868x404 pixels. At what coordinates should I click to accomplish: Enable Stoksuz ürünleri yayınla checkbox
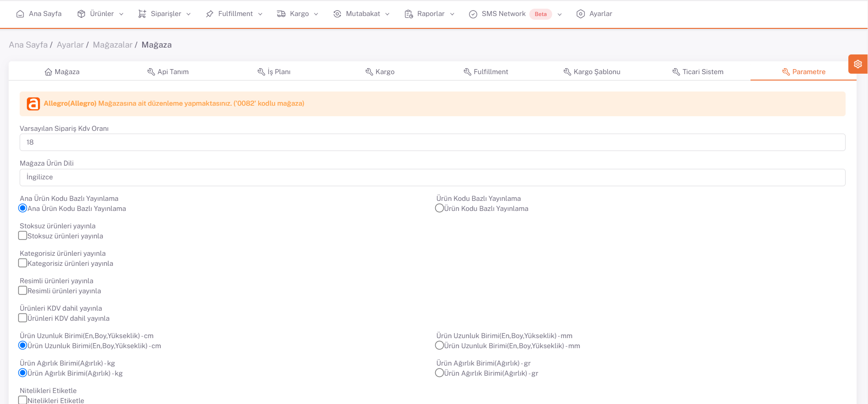(x=22, y=236)
